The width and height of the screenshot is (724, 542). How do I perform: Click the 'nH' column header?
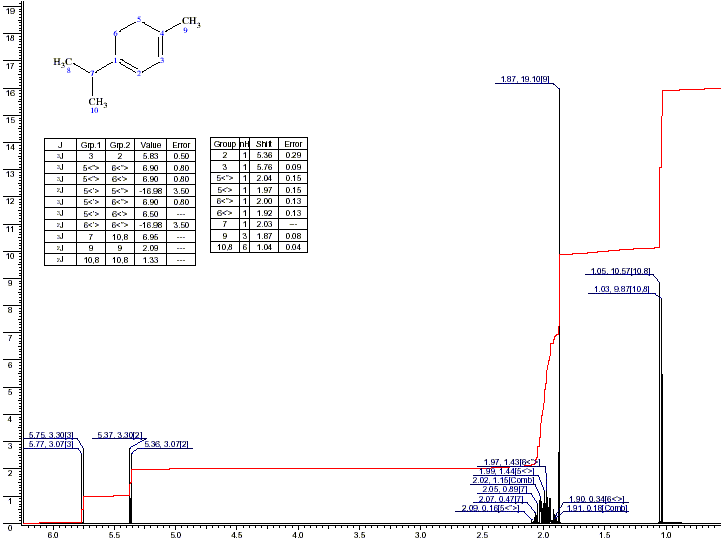point(244,144)
